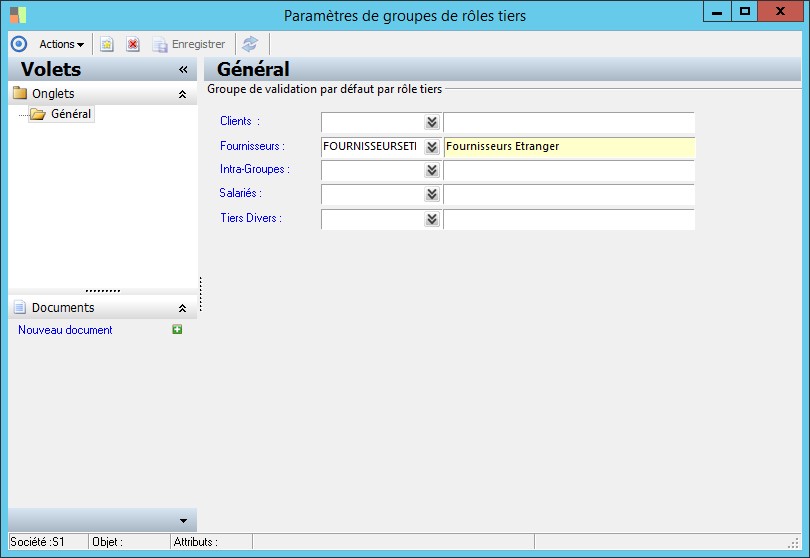Click the Clients description field
This screenshot has width=810, height=558.
(569, 122)
